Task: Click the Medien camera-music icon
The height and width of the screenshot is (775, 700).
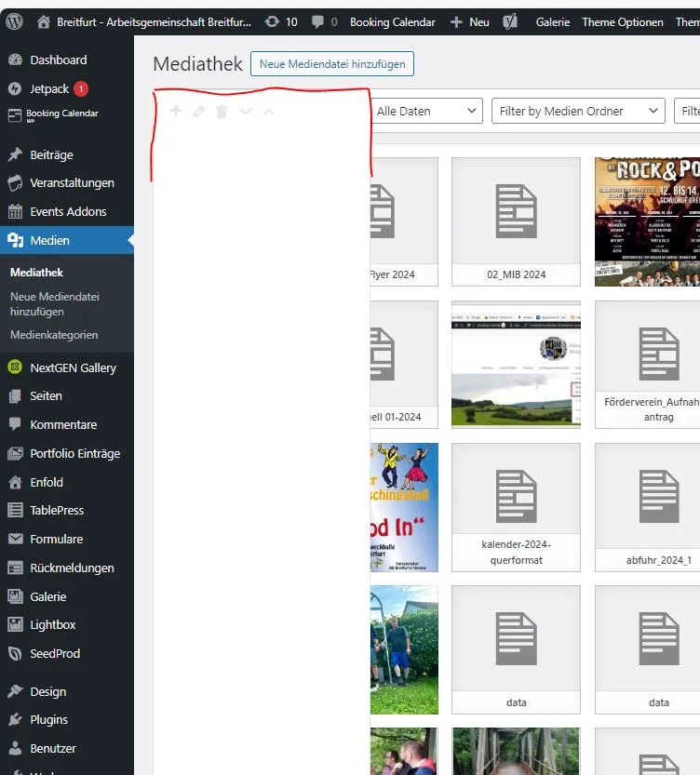Action: point(15,240)
